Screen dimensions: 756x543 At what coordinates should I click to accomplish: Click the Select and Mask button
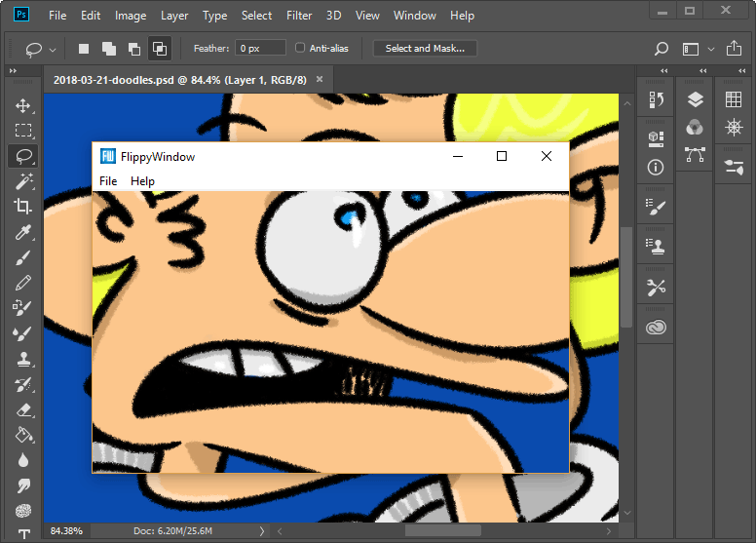425,48
